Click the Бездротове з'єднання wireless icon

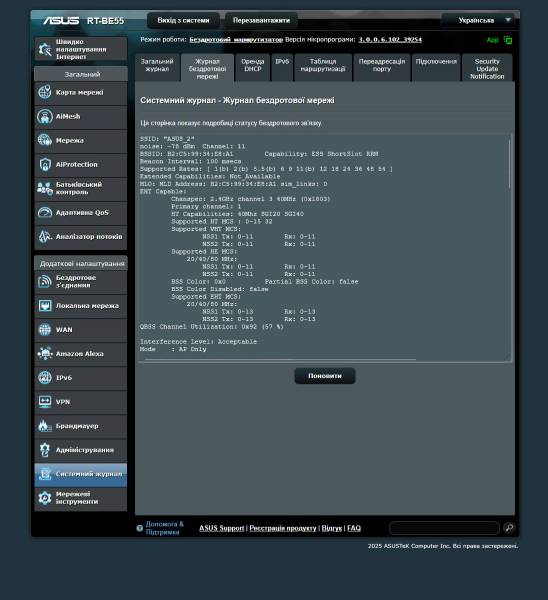tap(45, 282)
